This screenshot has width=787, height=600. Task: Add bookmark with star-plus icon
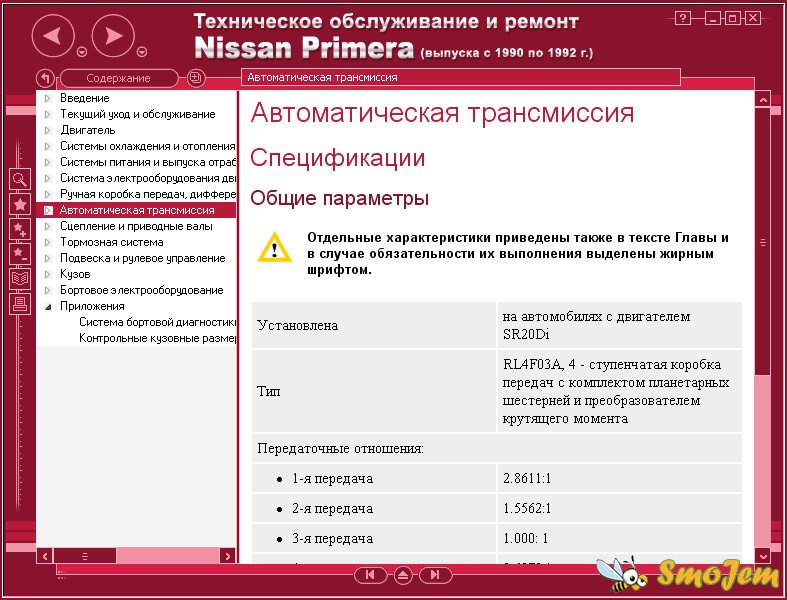[20, 229]
